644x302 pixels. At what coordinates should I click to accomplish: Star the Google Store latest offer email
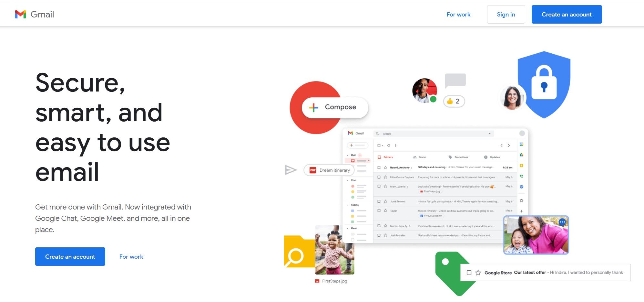coord(478,273)
